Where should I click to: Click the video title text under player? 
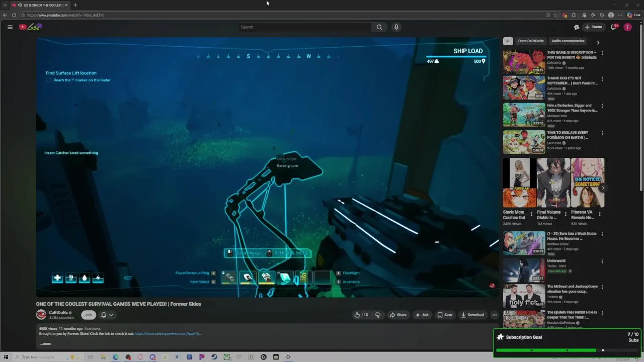[x=118, y=304]
